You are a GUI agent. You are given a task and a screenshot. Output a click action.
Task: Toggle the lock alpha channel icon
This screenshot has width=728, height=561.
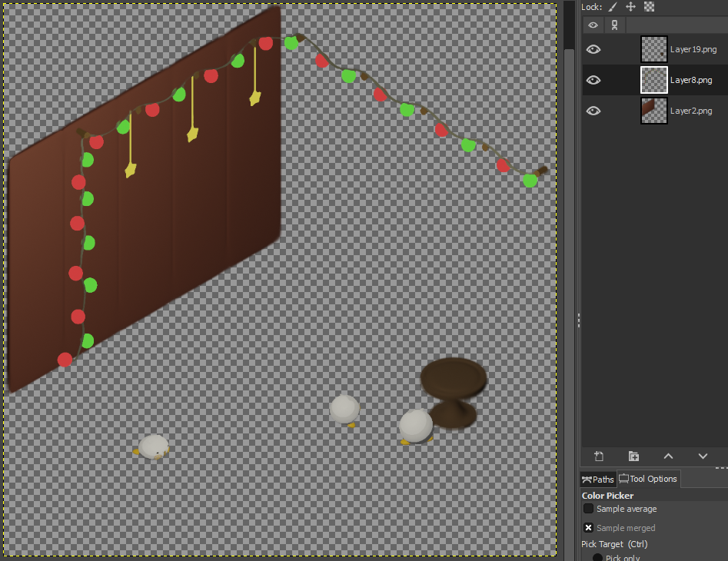[x=649, y=7]
